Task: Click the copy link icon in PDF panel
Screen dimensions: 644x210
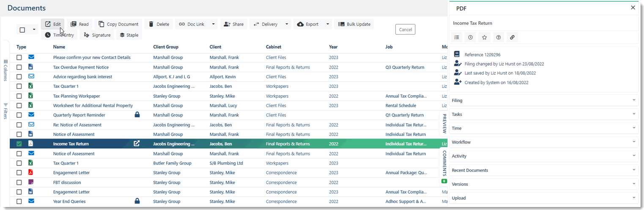Action: pyautogui.click(x=512, y=37)
